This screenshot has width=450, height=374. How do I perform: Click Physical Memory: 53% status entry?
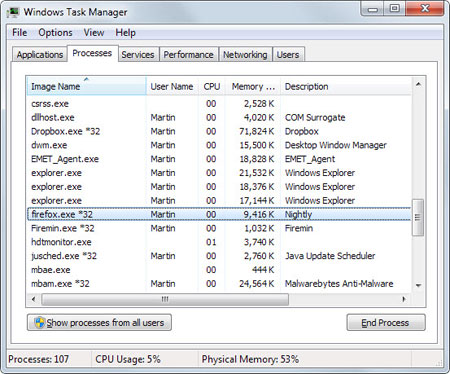tap(250, 359)
